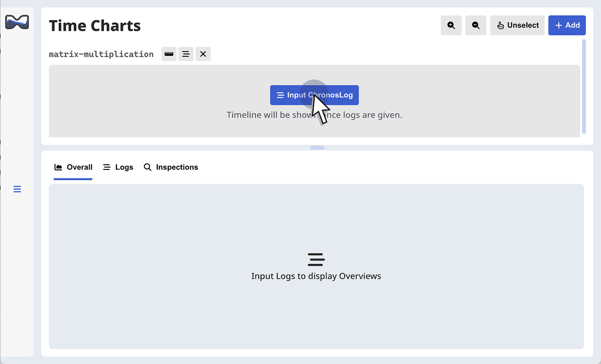
Task: Click the log lines icon next to matrix-multiplication
Action: pos(186,53)
